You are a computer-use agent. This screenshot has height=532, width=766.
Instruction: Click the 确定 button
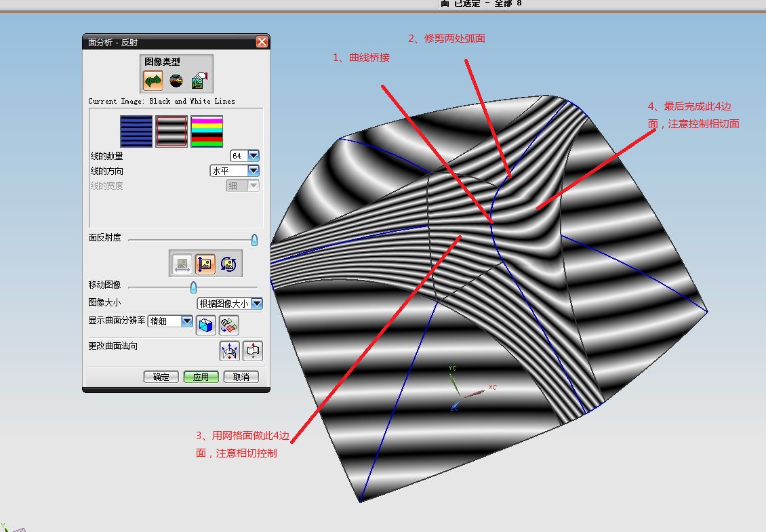coord(161,377)
